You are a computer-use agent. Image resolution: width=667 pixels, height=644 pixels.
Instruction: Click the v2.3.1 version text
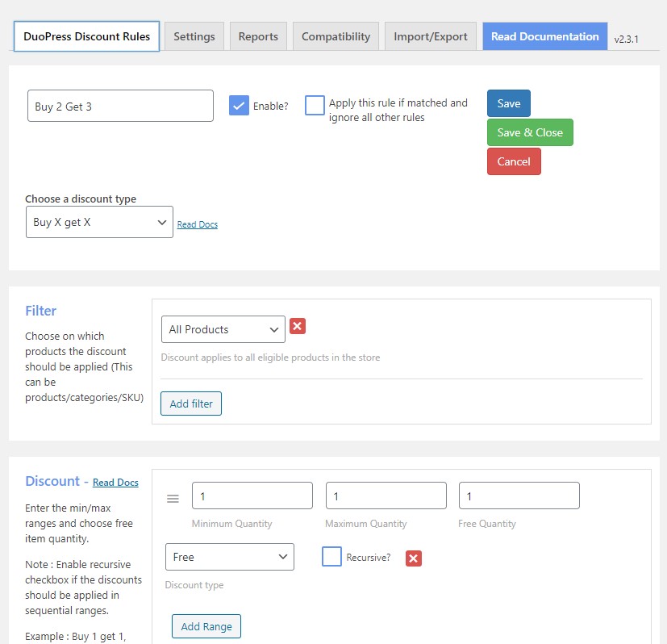point(626,40)
